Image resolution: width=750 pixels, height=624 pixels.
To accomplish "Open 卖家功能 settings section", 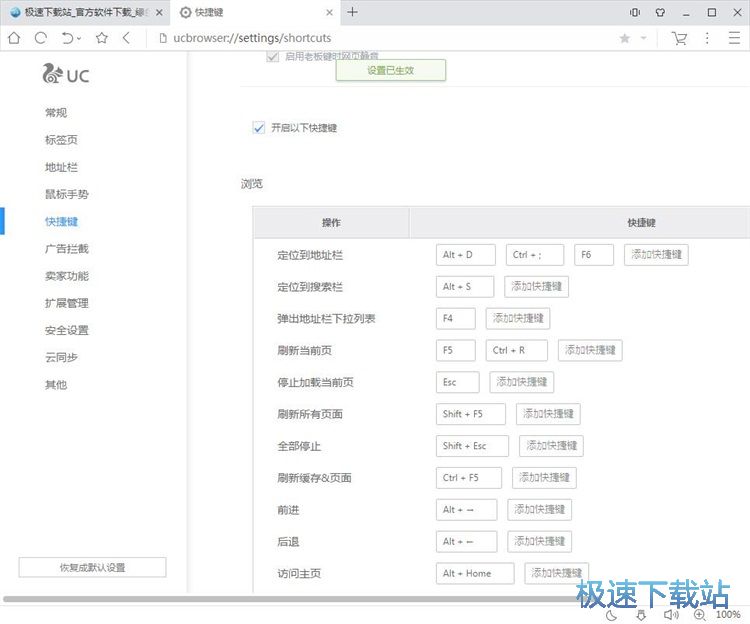I will (x=66, y=276).
